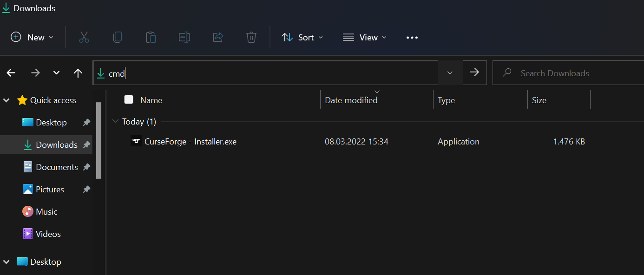Screen dimensions: 644x275
Task: Select the Cut icon in the toolbar
Action: coord(84,37)
